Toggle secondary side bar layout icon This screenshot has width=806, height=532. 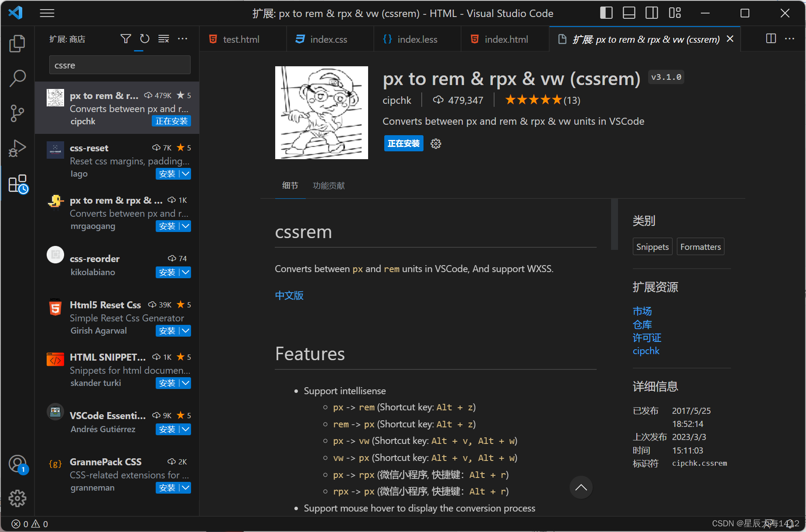tap(652, 13)
